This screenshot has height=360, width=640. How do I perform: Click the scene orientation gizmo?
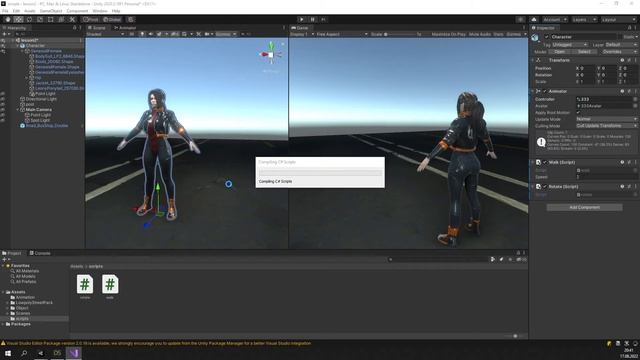coord(271,54)
